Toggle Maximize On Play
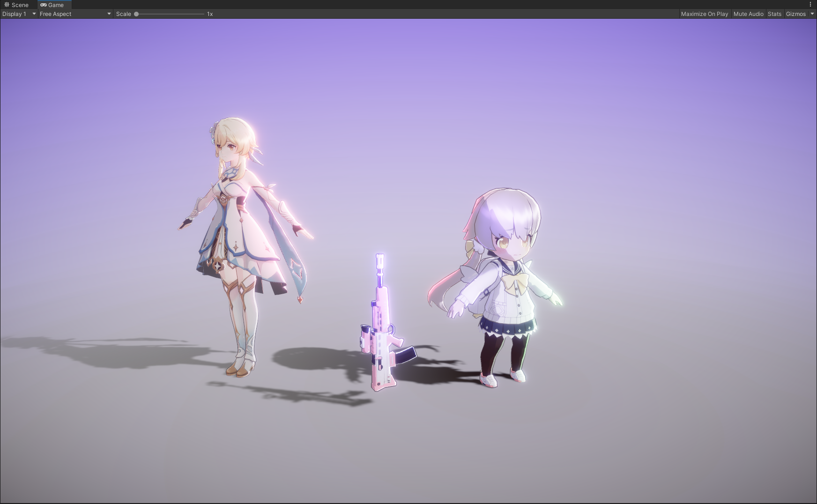 coord(705,14)
